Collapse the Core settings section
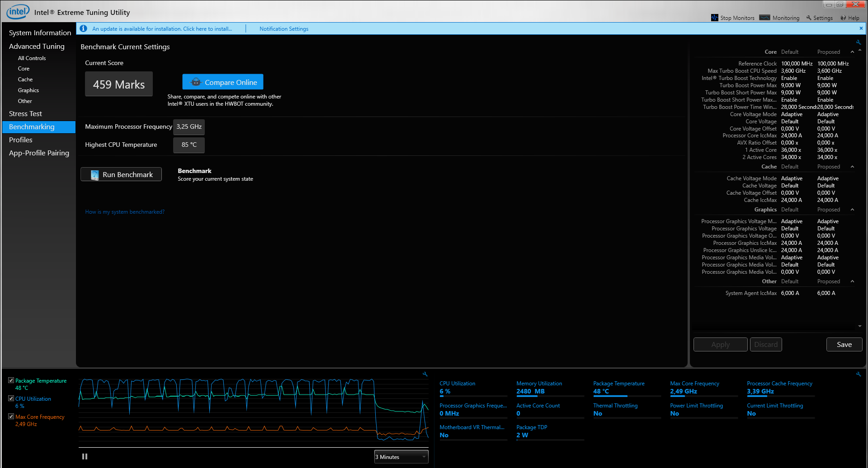868x468 pixels. [852, 52]
